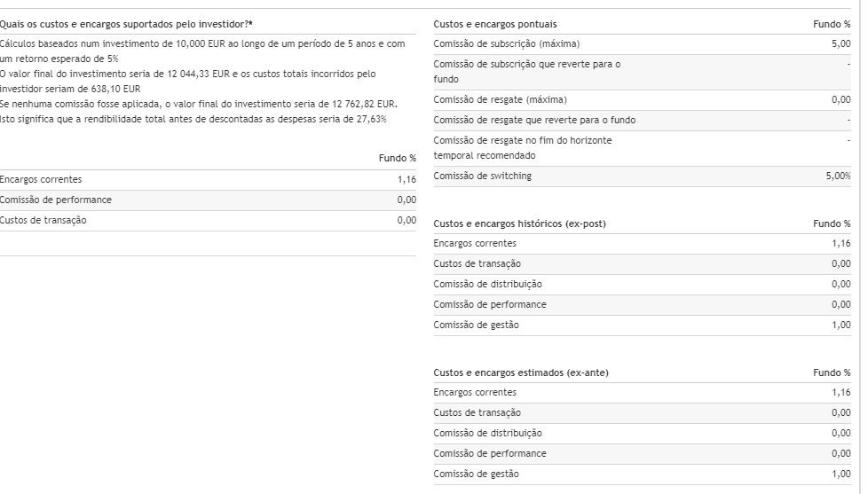Click 'Custos e encargos históricos (ex-post)' header
868x494 pixels.
pyautogui.click(x=519, y=223)
